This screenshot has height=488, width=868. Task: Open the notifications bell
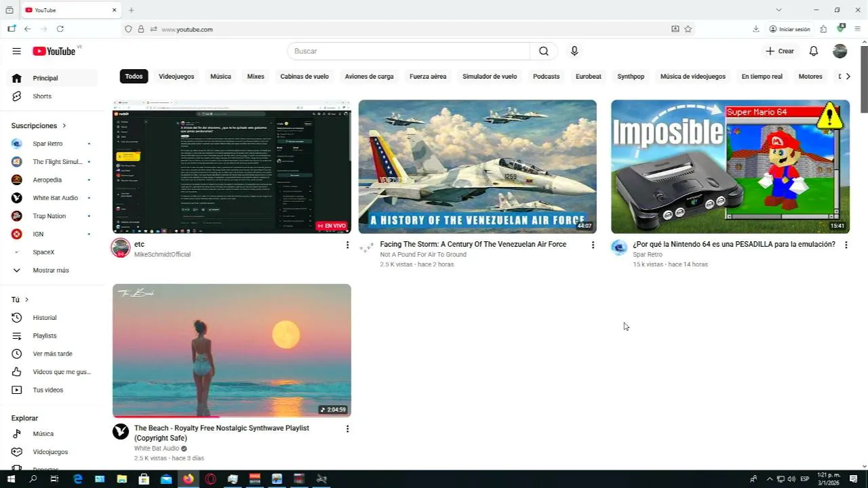click(x=814, y=51)
